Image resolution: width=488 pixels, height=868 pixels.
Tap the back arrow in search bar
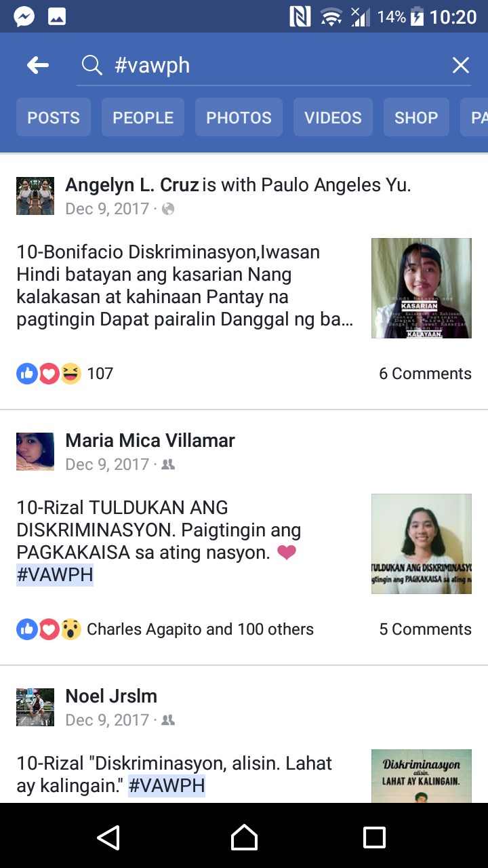click(38, 65)
